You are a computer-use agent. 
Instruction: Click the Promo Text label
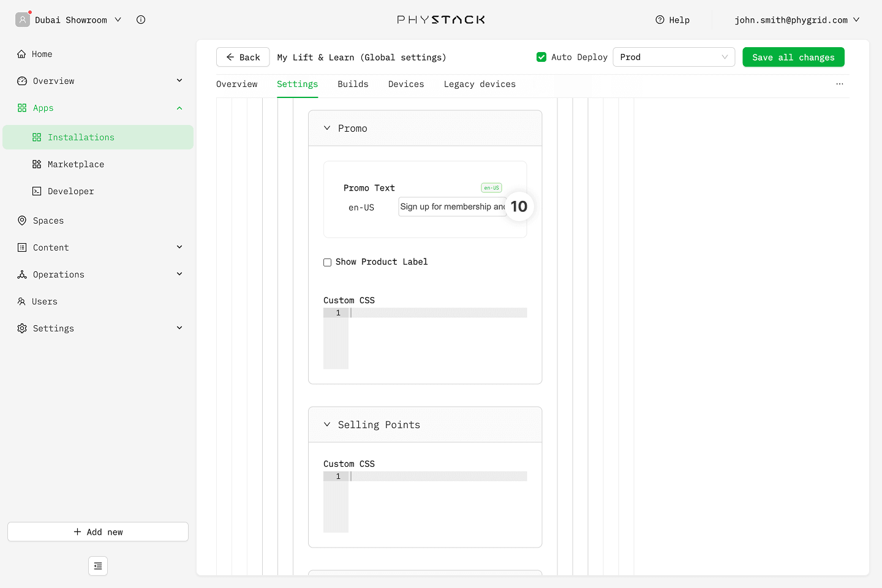(369, 188)
